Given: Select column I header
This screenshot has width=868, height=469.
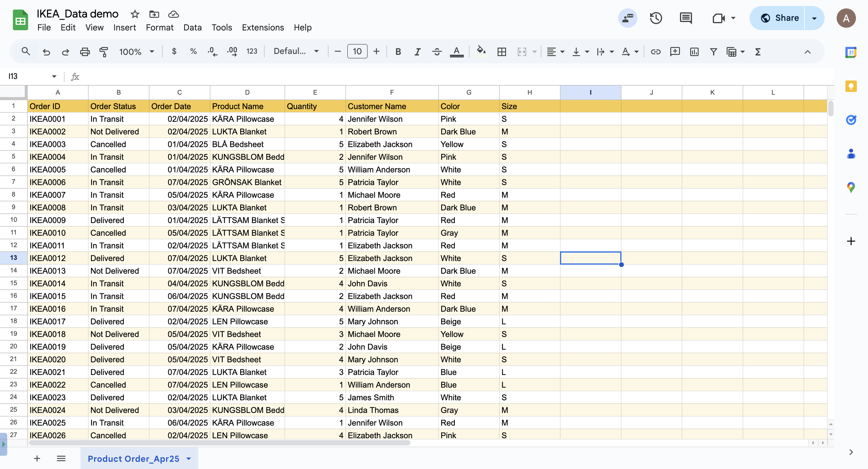Looking at the screenshot, I should point(590,92).
